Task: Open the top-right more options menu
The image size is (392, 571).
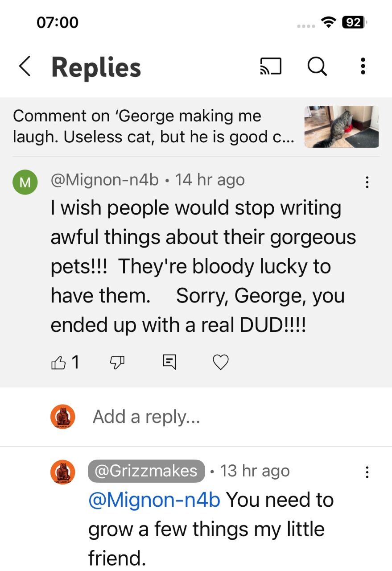Action: tap(363, 66)
